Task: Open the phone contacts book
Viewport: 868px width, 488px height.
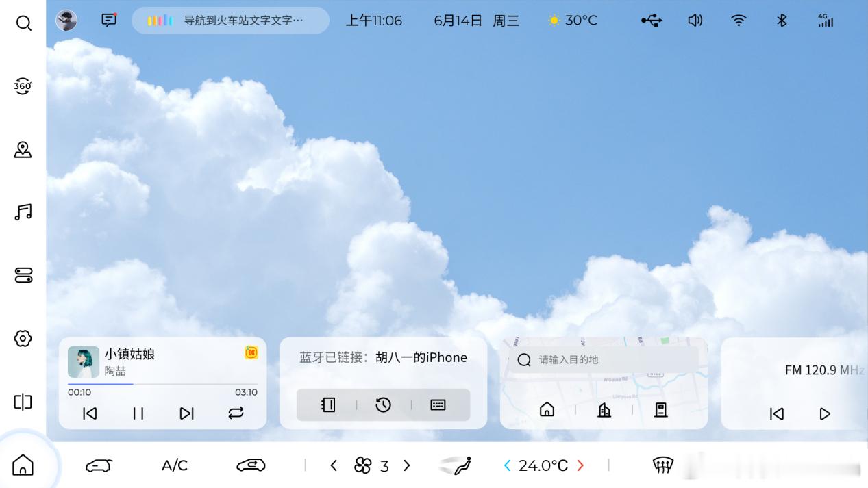Action: click(329, 404)
